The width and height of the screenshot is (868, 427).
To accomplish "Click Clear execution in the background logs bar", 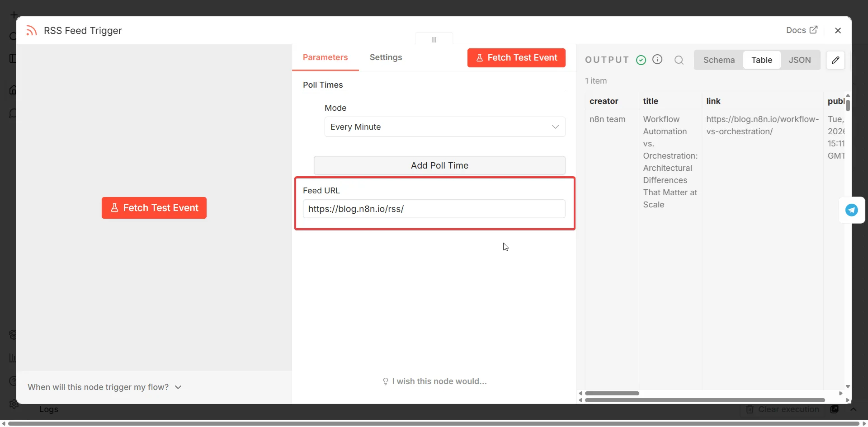I will [x=783, y=409].
